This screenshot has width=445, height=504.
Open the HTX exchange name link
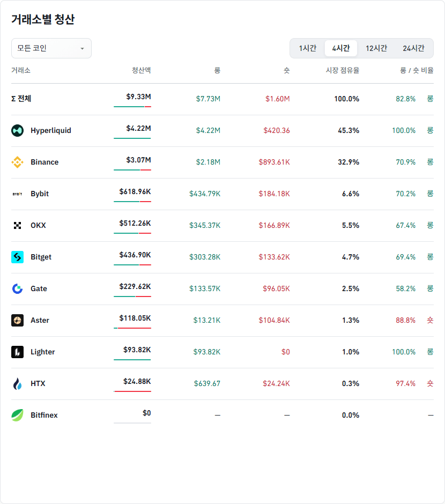coord(38,383)
